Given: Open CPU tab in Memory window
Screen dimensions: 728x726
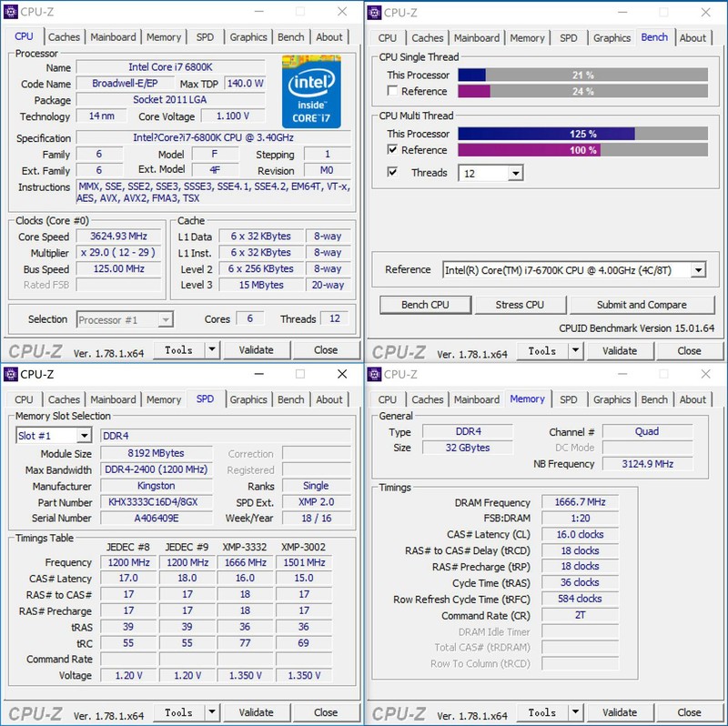Looking at the screenshot, I should [x=387, y=399].
